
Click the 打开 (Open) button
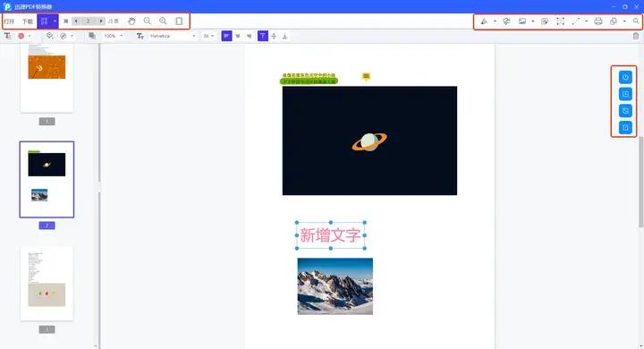(x=9, y=21)
